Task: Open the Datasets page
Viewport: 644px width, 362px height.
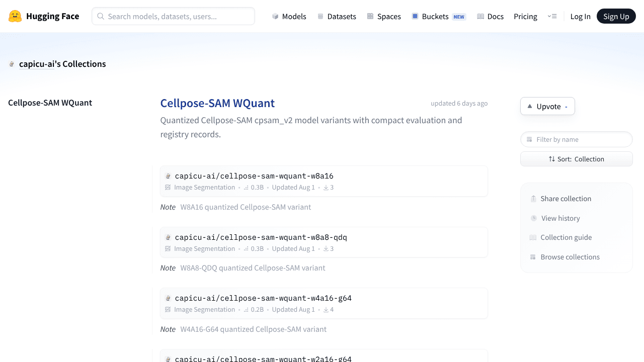Action: (337, 16)
